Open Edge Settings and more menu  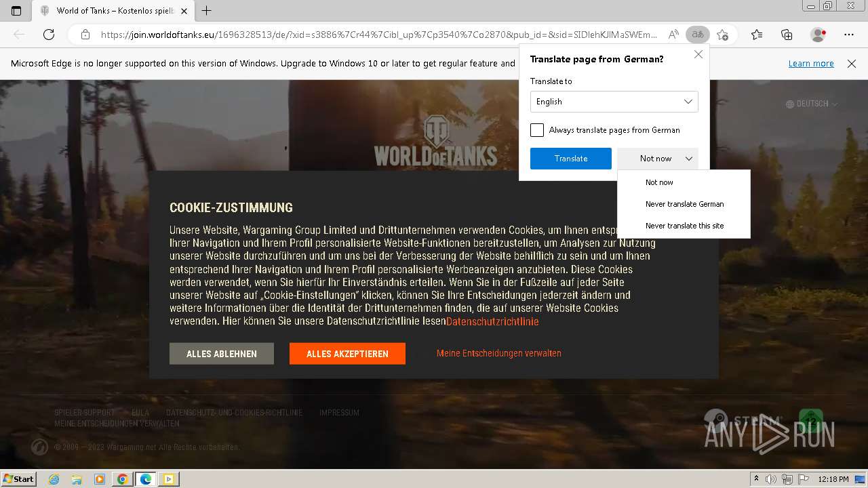click(849, 35)
